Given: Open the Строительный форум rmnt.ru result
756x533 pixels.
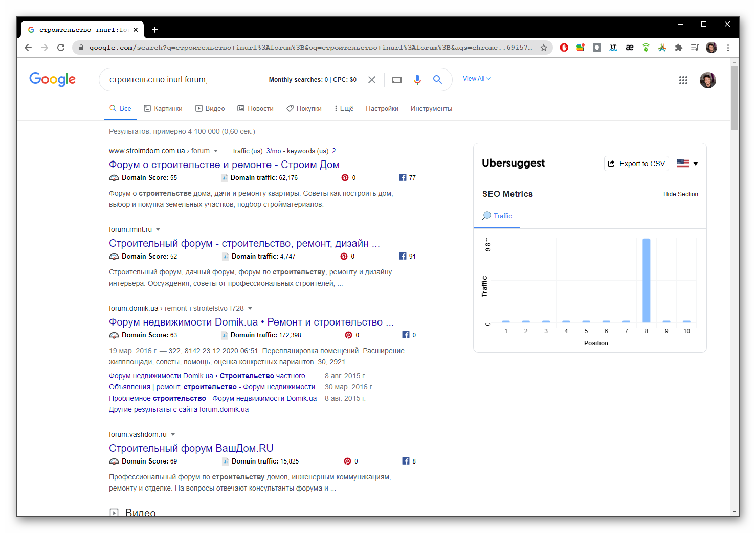Looking at the screenshot, I should (244, 243).
